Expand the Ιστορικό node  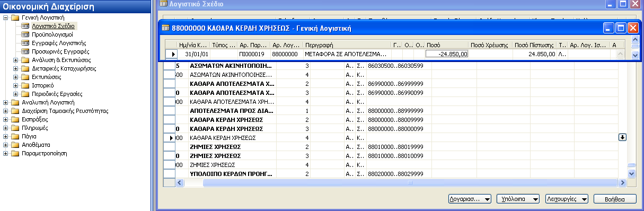[x=16, y=85]
